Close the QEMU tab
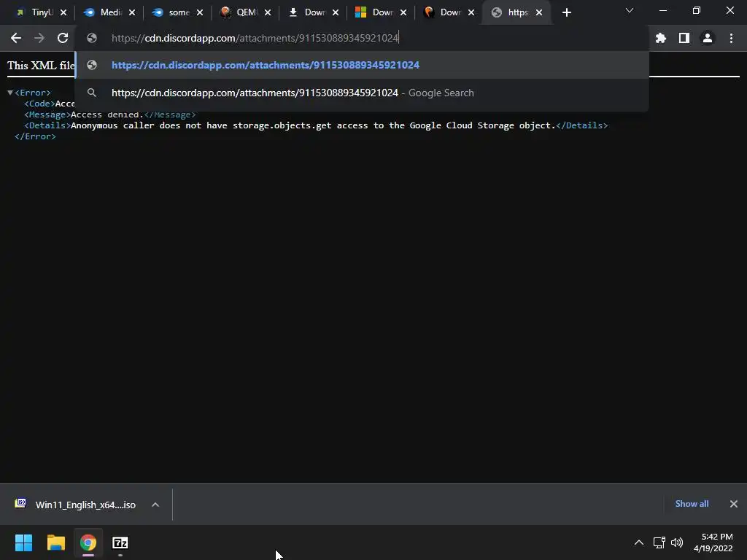This screenshot has height=560, width=747. [268, 13]
